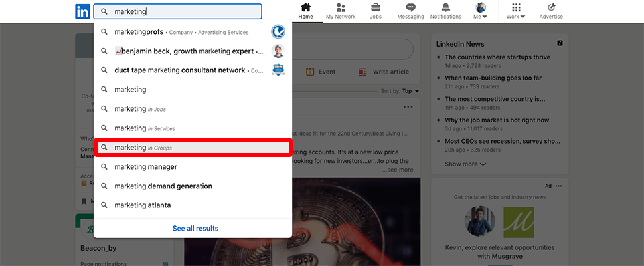This screenshot has width=644, height=266.
Task: Click the magnifier icon in search box
Action: pos(104,11)
